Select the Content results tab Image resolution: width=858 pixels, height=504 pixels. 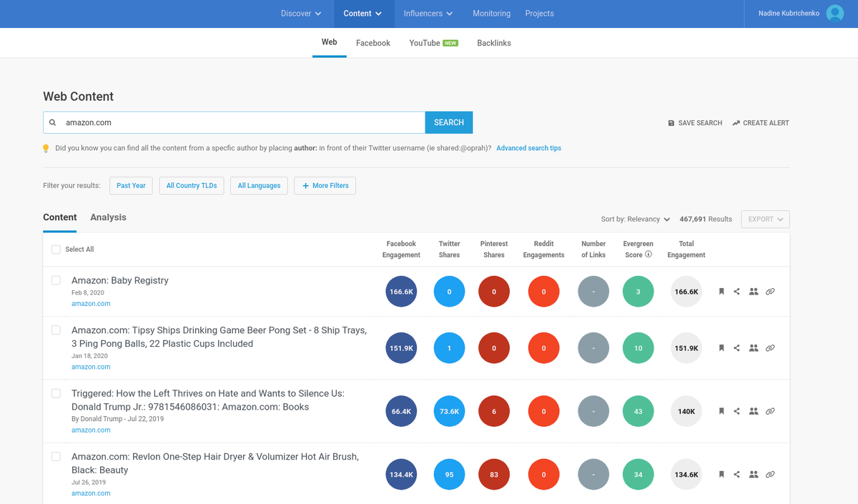click(60, 217)
